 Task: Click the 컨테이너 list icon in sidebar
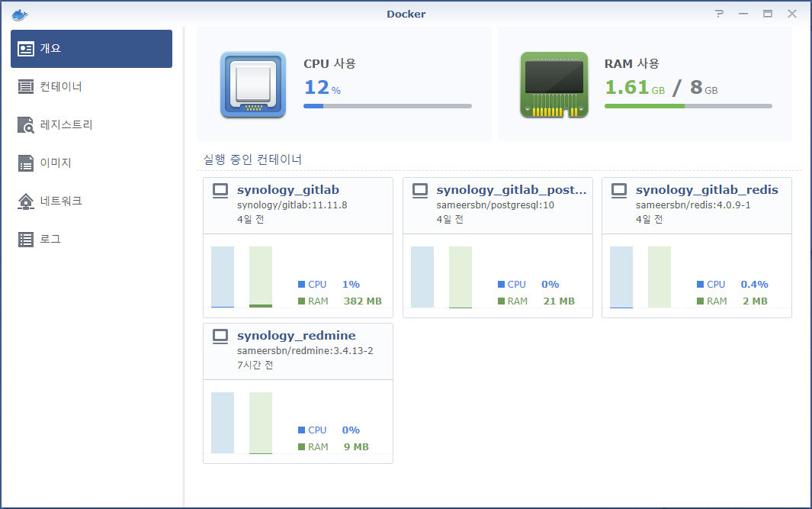(x=26, y=86)
